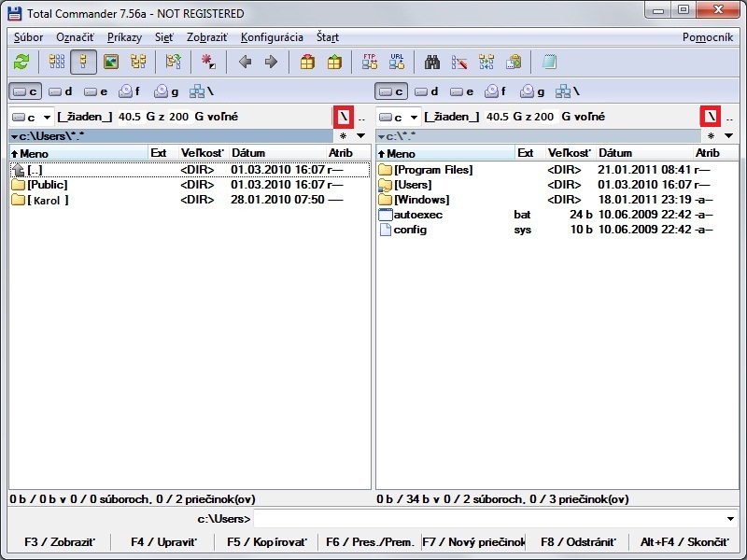747x560 pixels.
Task: Open network neighborhood in left drive bar
Action: pyautogui.click(x=202, y=91)
